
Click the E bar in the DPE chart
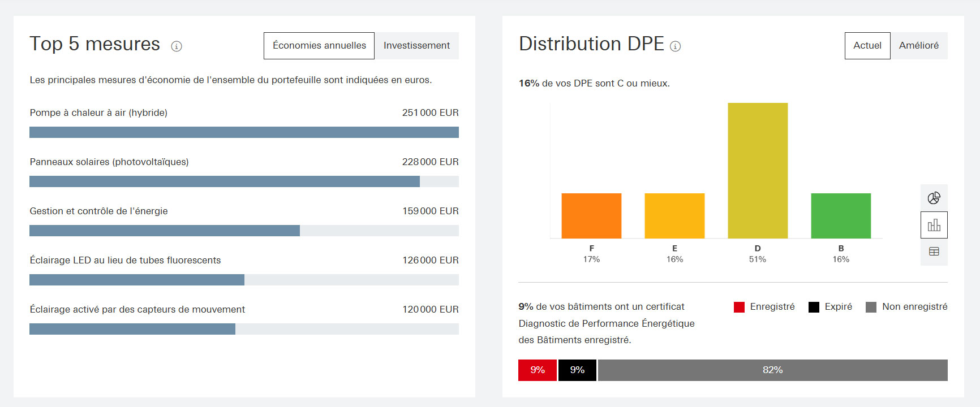click(674, 215)
